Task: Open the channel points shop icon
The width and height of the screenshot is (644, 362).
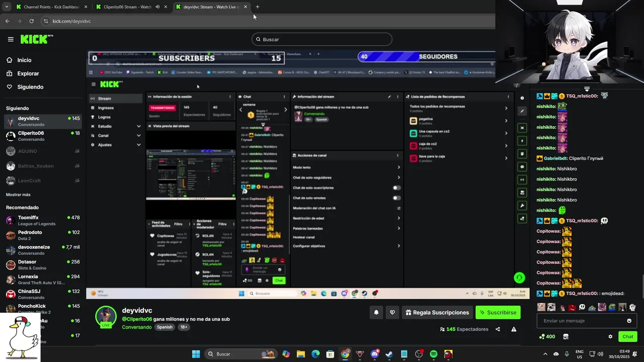Action: (x=566, y=336)
